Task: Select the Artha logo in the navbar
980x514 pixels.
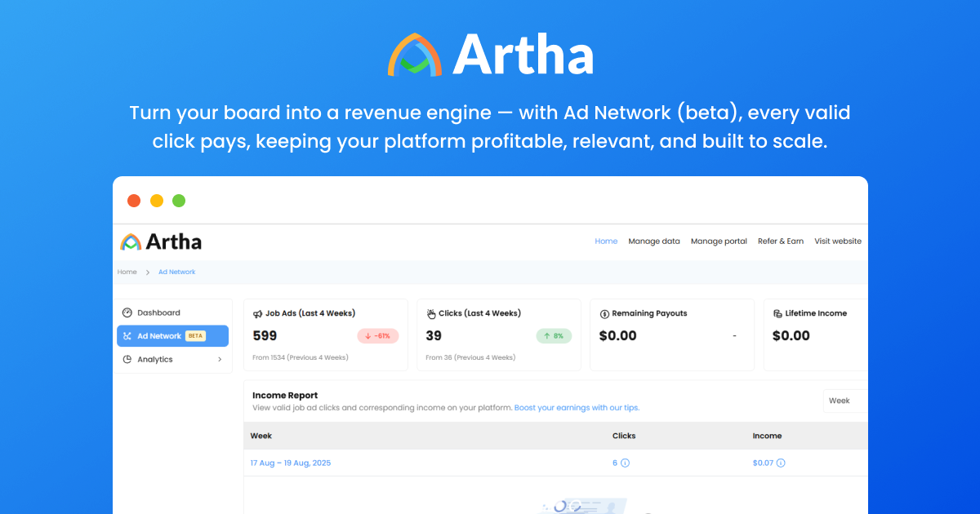Action: pyautogui.click(x=160, y=241)
